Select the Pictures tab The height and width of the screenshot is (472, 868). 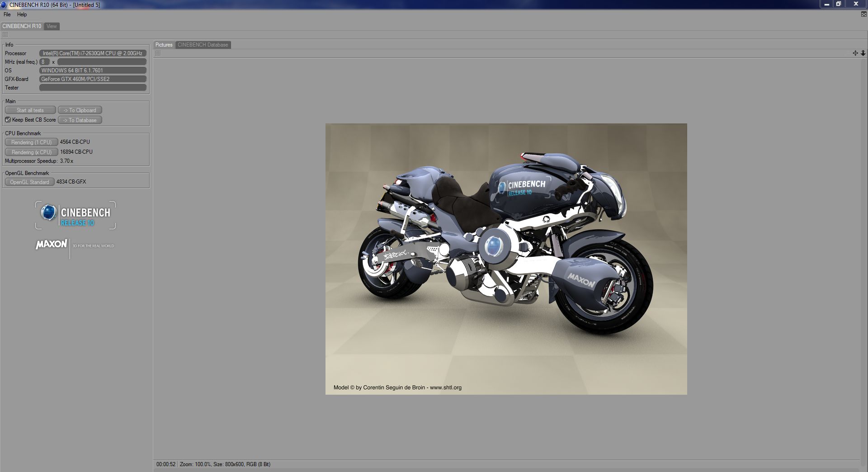pos(164,45)
